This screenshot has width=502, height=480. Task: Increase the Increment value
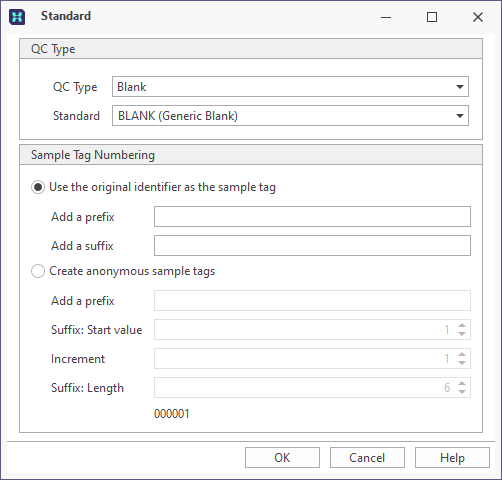click(x=462, y=355)
